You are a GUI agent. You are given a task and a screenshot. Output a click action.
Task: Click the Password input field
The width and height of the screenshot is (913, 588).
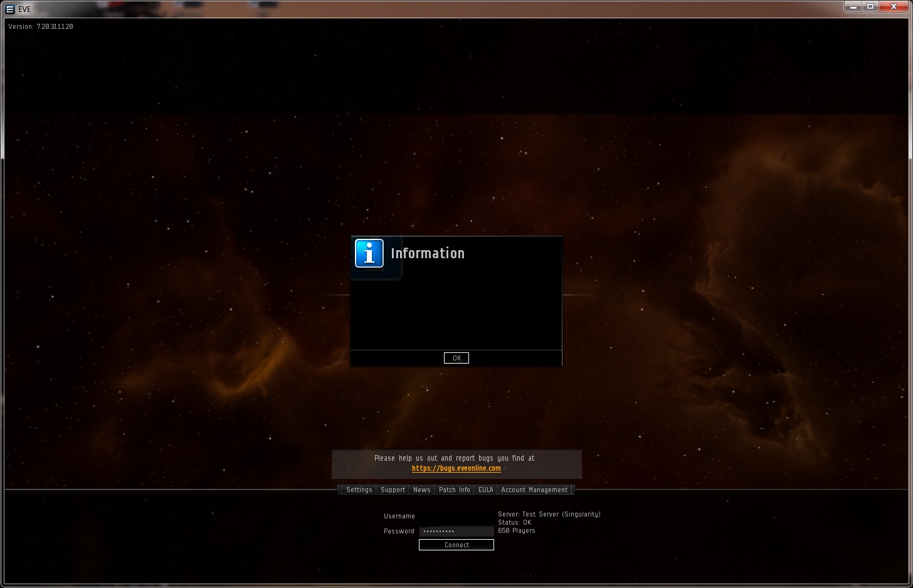pyautogui.click(x=456, y=531)
